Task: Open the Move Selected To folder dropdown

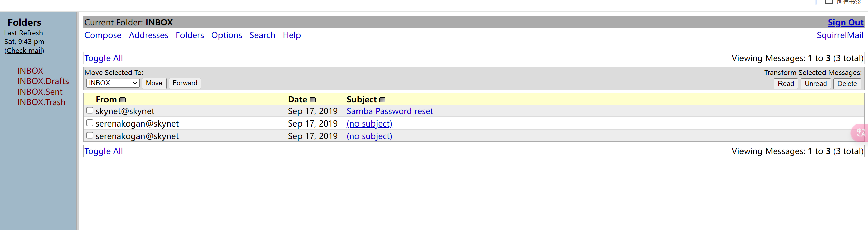Action: click(x=113, y=83)
